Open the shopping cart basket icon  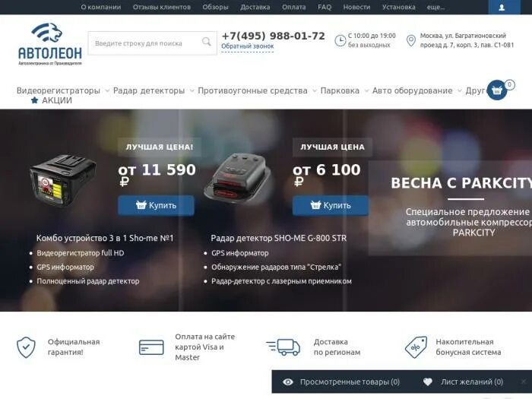point(497,90)
